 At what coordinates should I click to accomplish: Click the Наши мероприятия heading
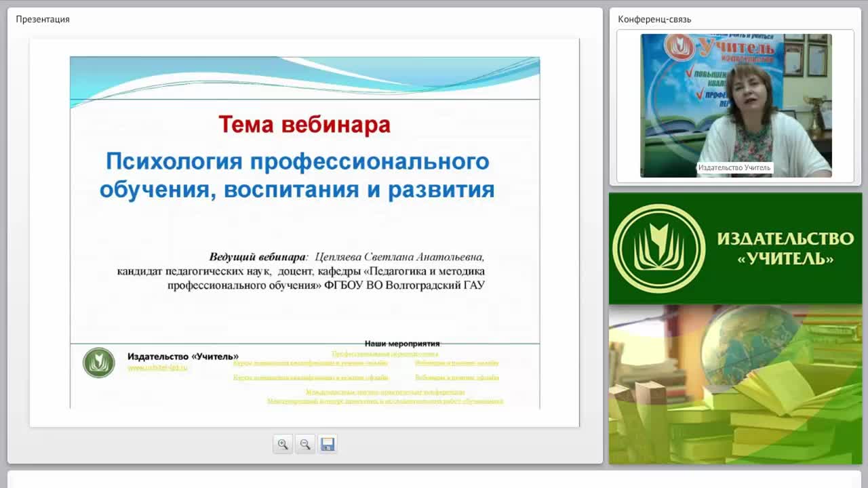(x=402, y=344)
